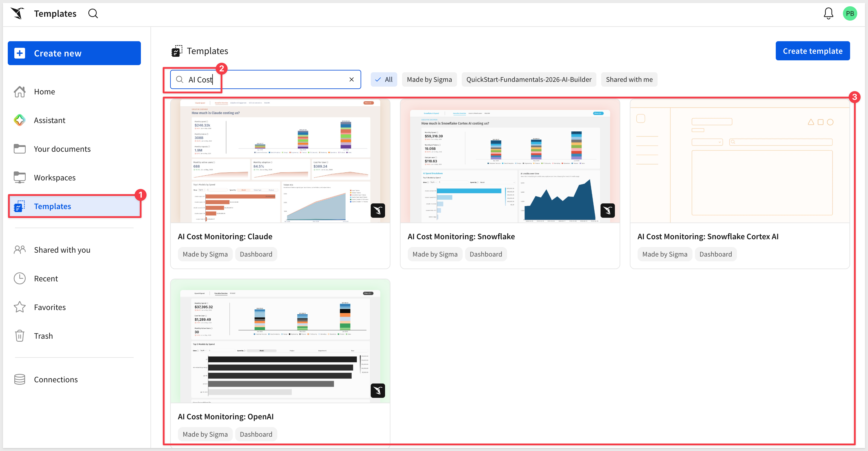This screenshot has width=868, height=451.
Task: Click the AI Cost search input field
Action: click(x=266, y=79)
